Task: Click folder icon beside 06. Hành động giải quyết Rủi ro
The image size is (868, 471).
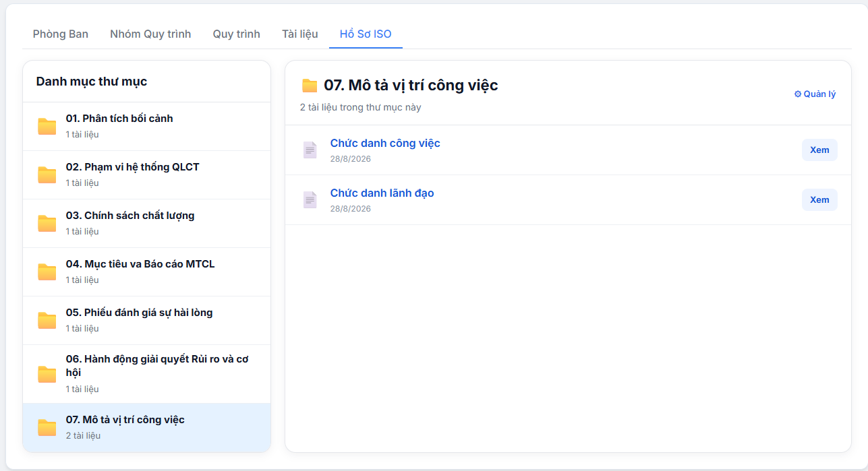Action: (x=47, y=374)
